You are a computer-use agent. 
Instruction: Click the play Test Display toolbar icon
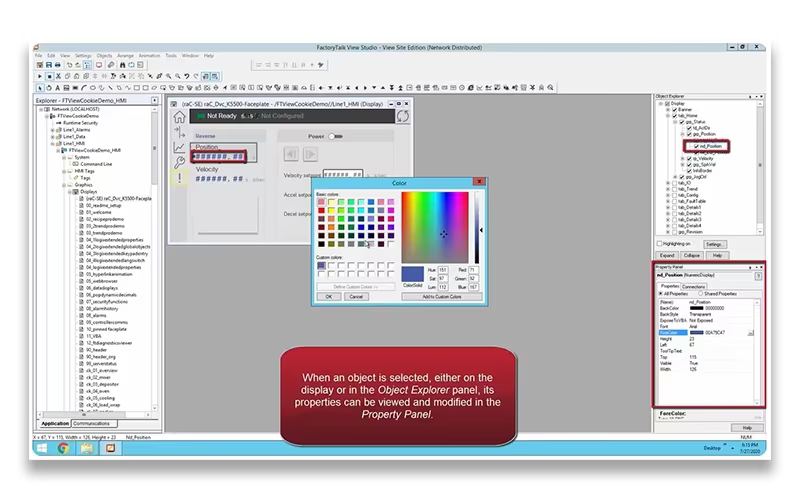pyautogui.click(x=40, y=76)
